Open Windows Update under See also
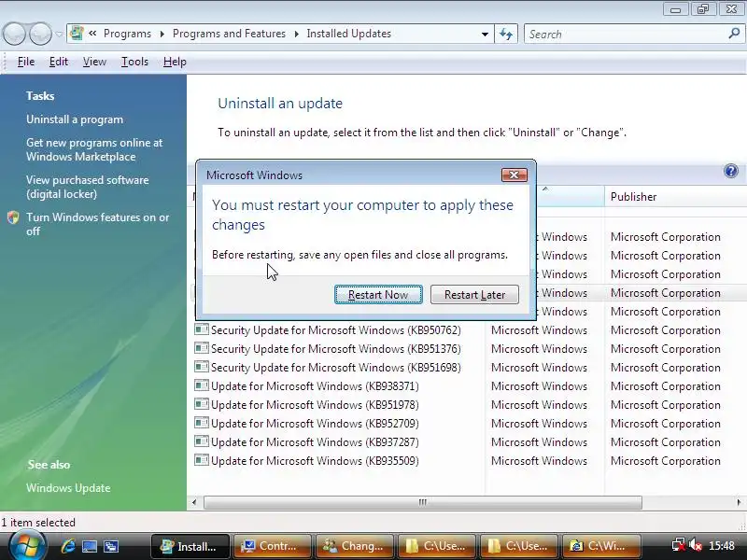Screen dimensions: 747x560 coord(68,488)
